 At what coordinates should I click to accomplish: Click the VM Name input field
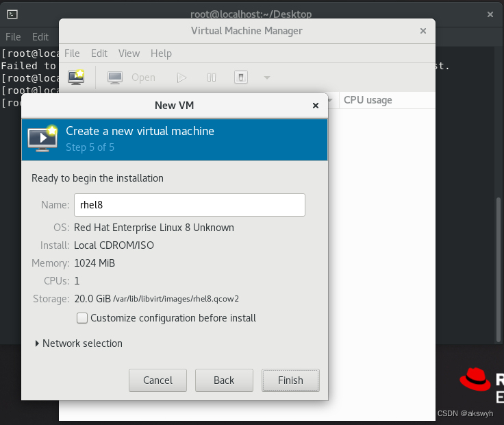point(189,205)
